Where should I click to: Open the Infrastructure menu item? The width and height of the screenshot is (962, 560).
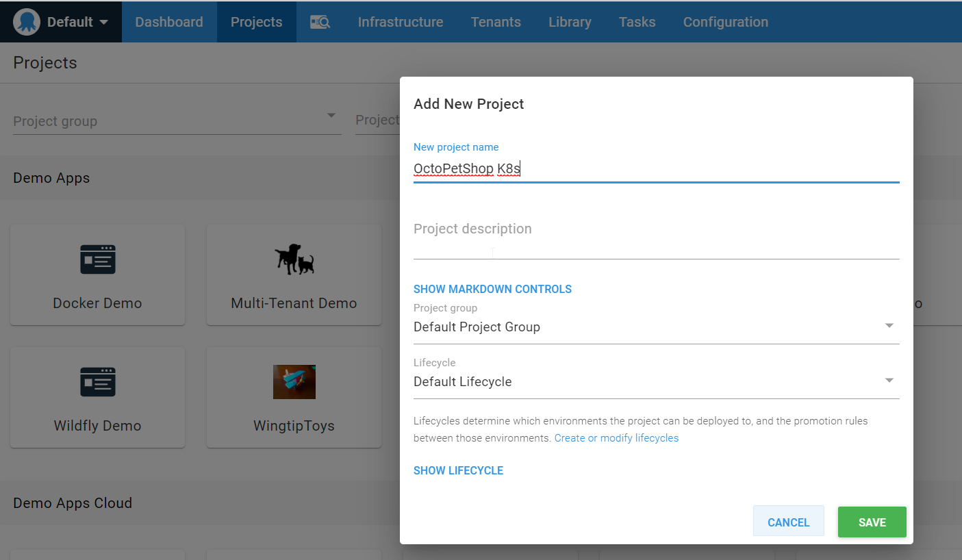point(400,22)
